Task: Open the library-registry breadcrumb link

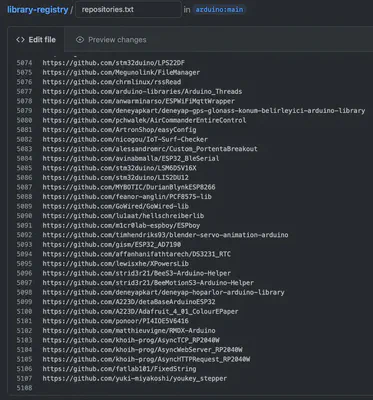Action: (37, 9)
